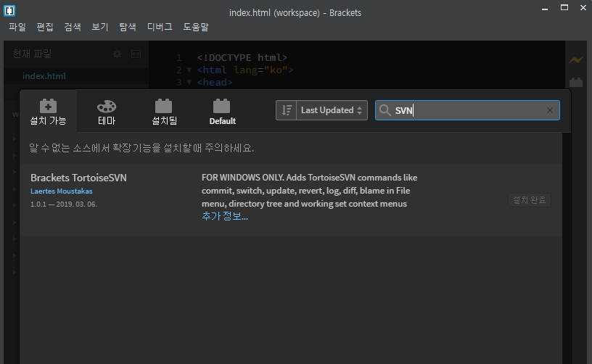Switch to the 테마 tab

[x=107, y=111]
